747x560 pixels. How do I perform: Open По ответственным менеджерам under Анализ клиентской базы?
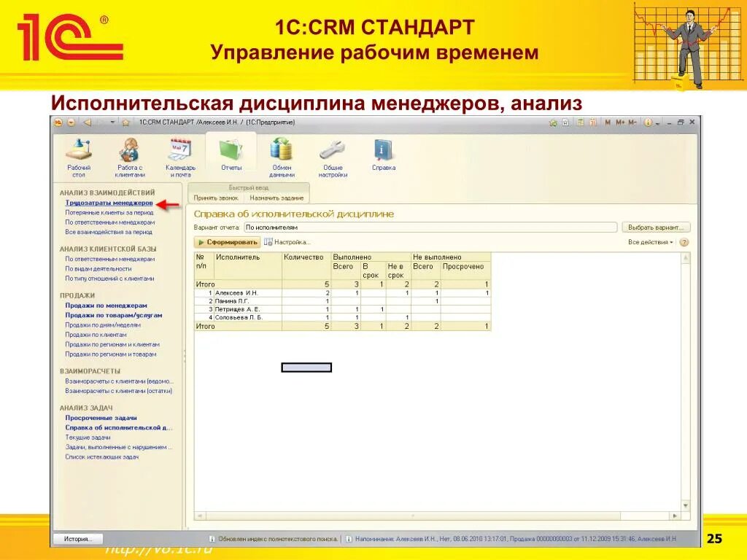(109, 259)
